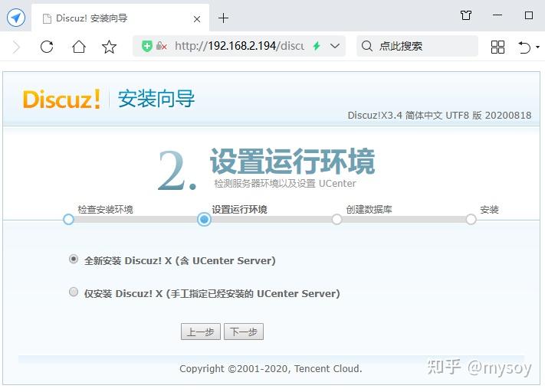Close the Discuz! 安装向导 tab
Image resolution: width=545 pixels, height=392 pixels.
click(x=197, y=19)
